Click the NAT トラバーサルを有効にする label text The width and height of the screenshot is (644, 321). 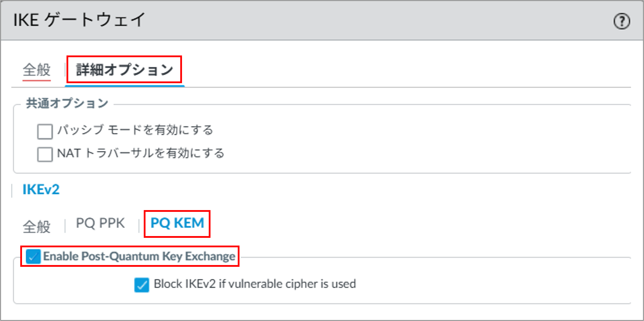coord(141,153)
